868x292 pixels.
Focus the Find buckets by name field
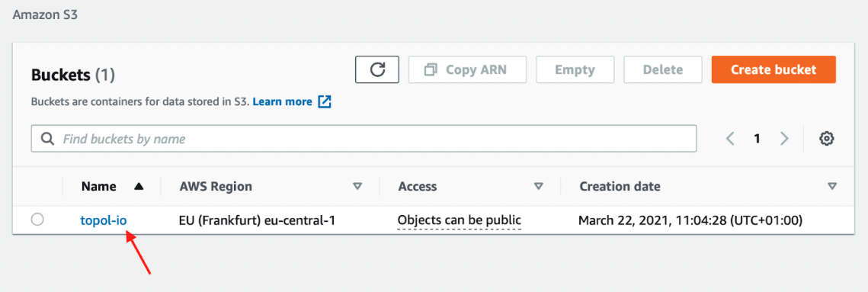(x=364, y=139)
